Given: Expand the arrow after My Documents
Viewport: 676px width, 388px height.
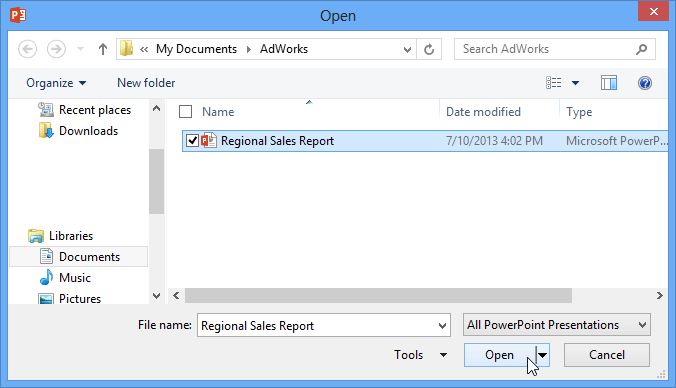Looking at the screenshot, I should coord(249,50).
